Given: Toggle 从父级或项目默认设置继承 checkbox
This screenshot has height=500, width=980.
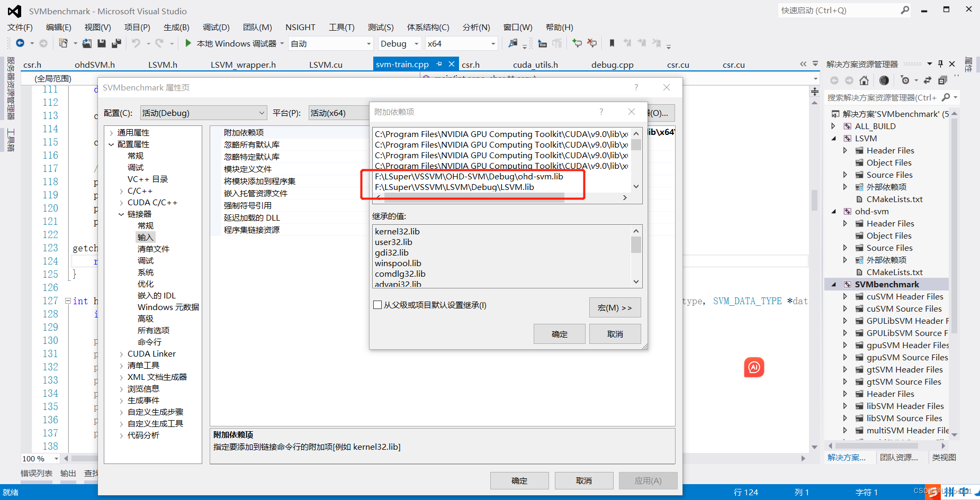Looking at the screenshot, I should click(x=377, y=305).
